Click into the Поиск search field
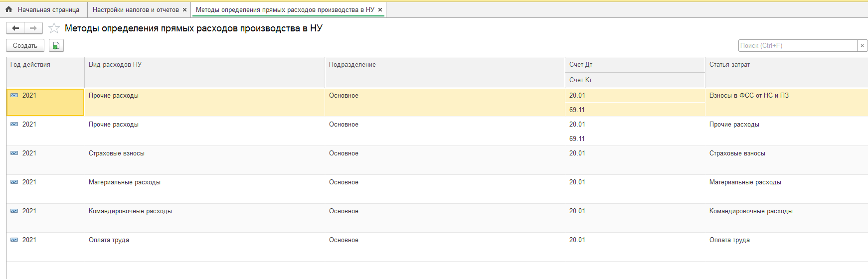Viewport: 868px width, 279px height. [797, 46]
